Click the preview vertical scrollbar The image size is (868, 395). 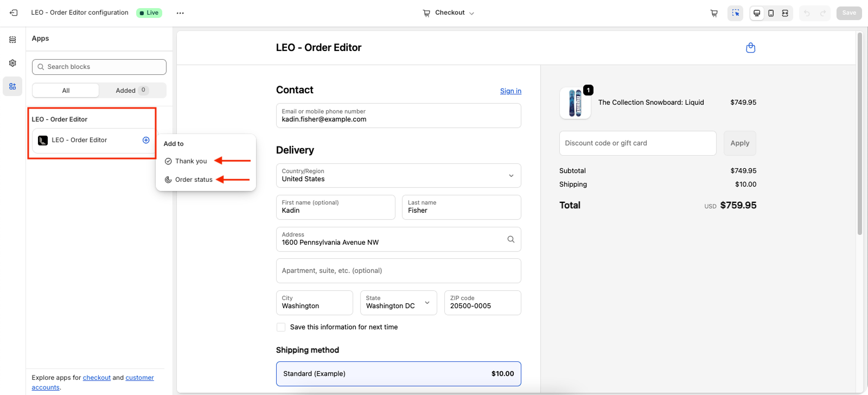(x=860, y=134)
